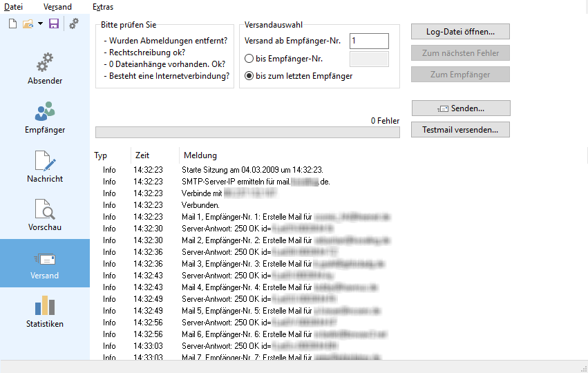Click the gear settings toolbar icon
The width and height of the screenshot is (588, 373).
point(74,24)
